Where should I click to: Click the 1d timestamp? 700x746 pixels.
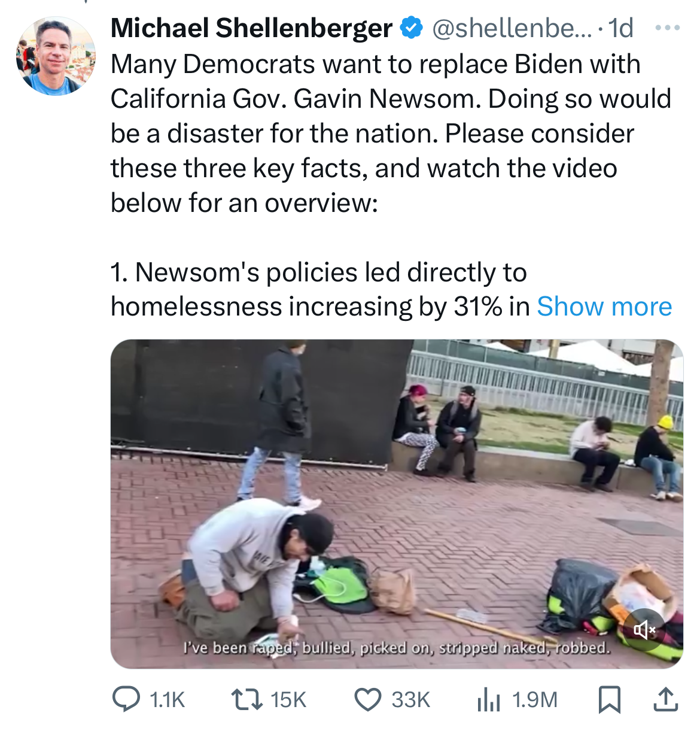point(620,28)
